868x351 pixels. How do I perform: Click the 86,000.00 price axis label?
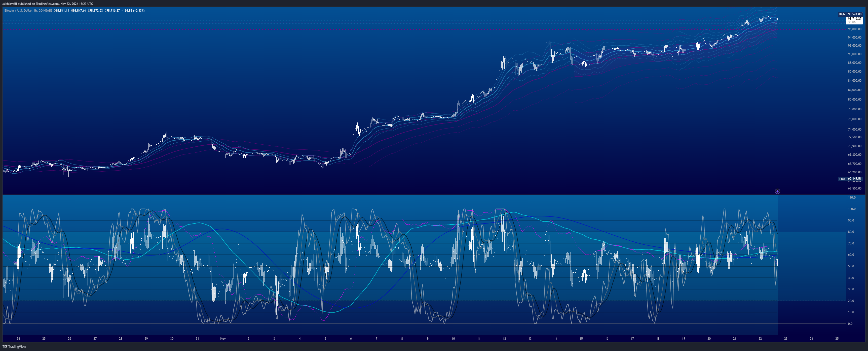click(x=854, y=72)
